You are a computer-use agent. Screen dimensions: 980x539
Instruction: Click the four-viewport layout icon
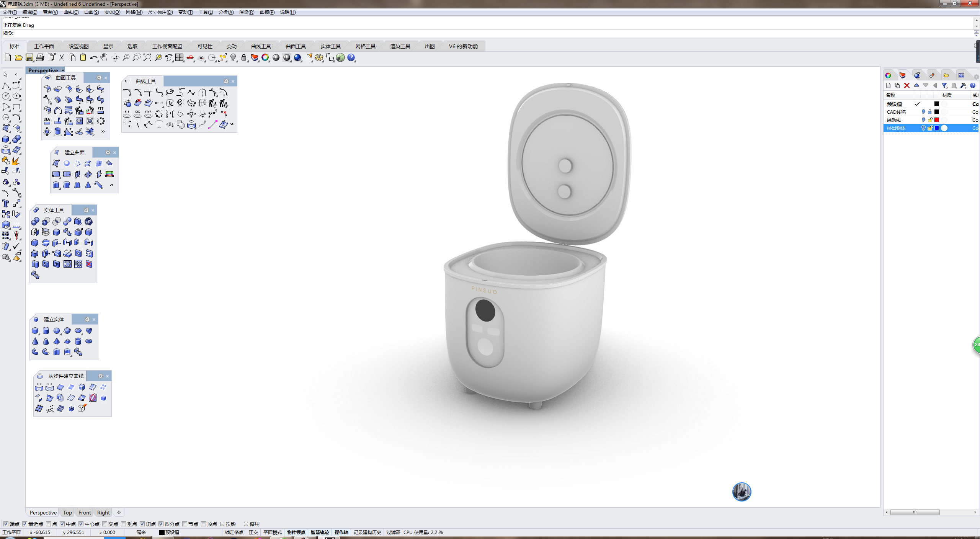click(180, 58)
